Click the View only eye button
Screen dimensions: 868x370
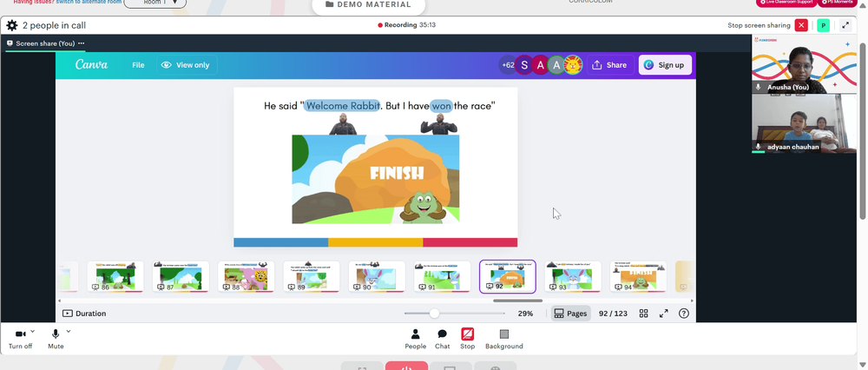point(186,65)
